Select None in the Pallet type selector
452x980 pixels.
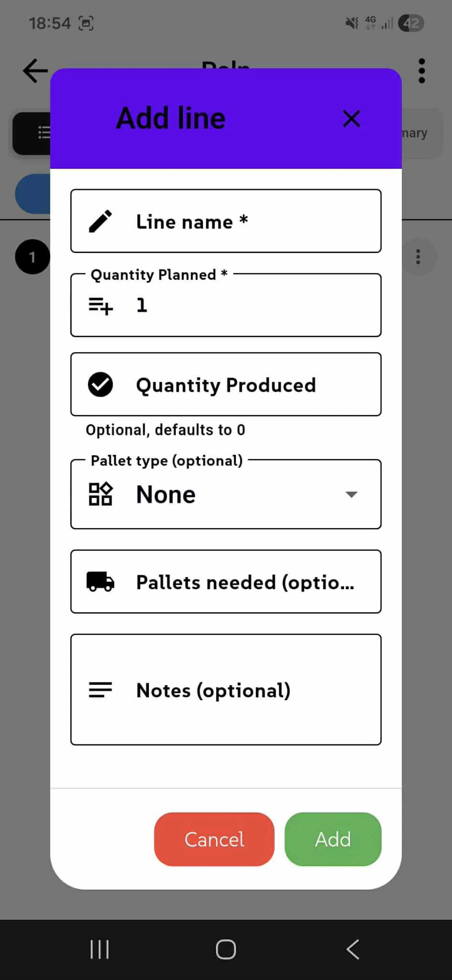coord(166,495)
